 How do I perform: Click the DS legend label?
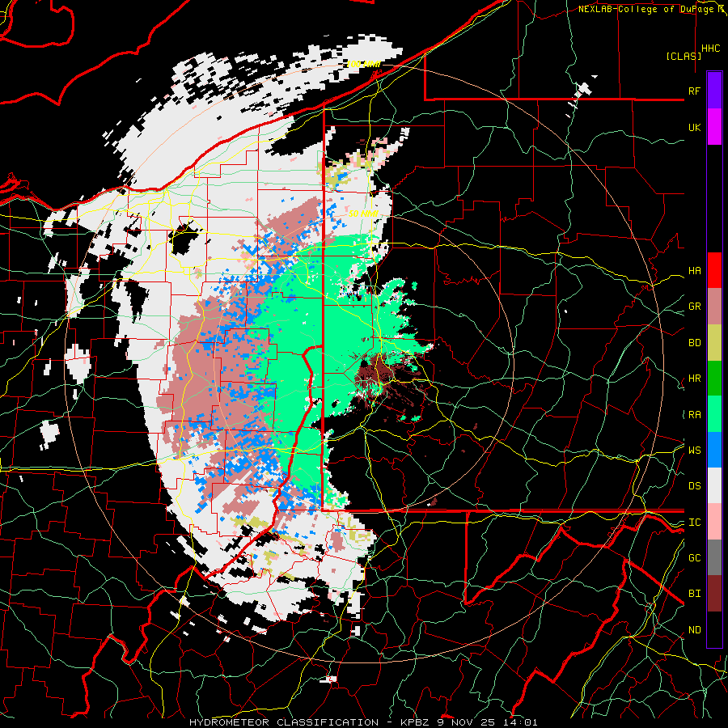point(694,486)
